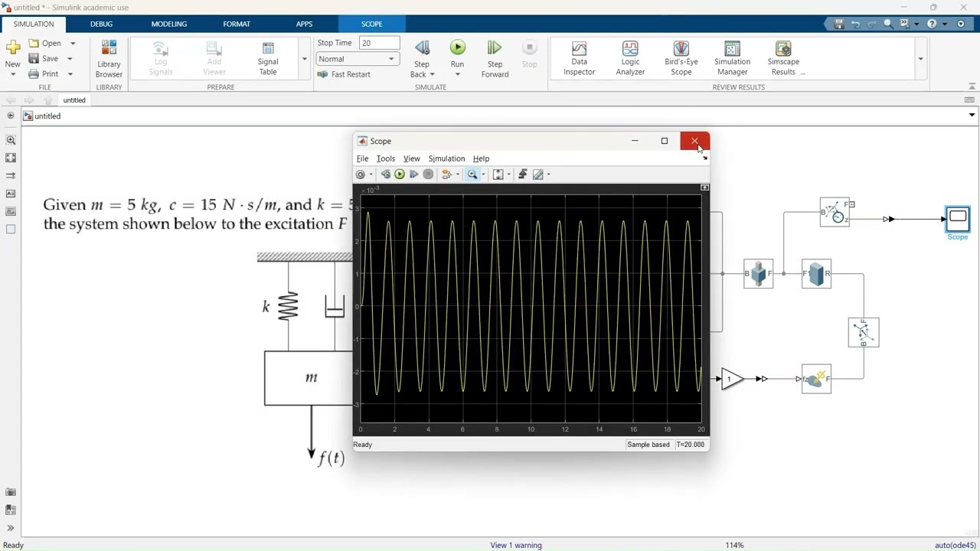This screenshot has height=551, width=980.
Task: Click the image icon in left palette
Action: coord(11,211)
